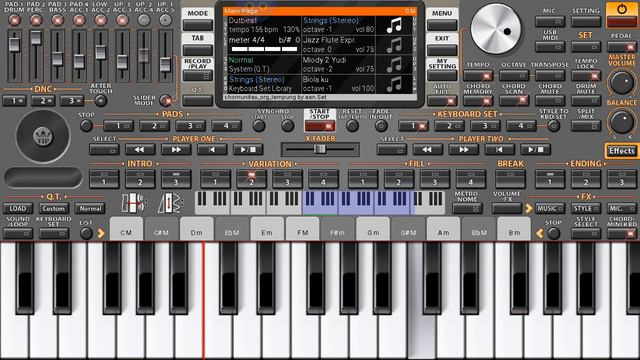The height and width of the screenshot is (360, 640).
Task: Play or stop Player Two
Action: [x=535, y=150]
